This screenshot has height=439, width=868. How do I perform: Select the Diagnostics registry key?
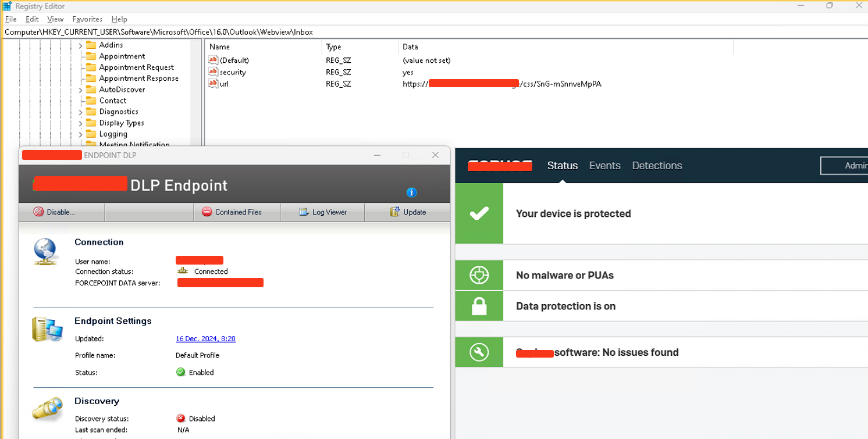tap(119, 112)
